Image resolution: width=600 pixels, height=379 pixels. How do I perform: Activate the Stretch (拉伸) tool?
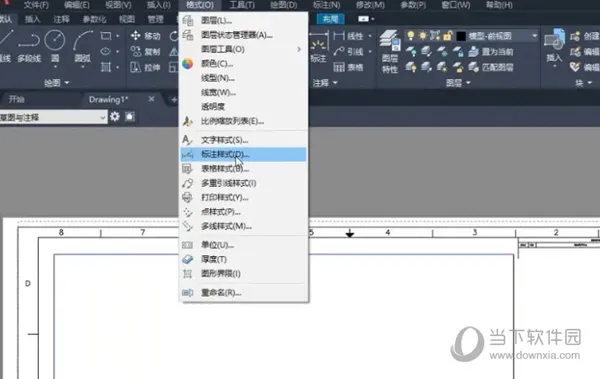coord(145,67)
